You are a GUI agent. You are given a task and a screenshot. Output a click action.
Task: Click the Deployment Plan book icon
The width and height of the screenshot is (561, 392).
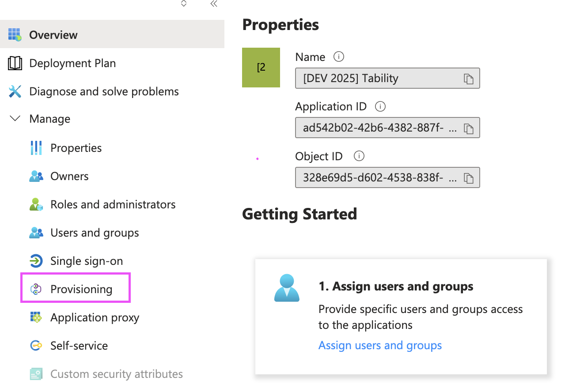[15, 63]
